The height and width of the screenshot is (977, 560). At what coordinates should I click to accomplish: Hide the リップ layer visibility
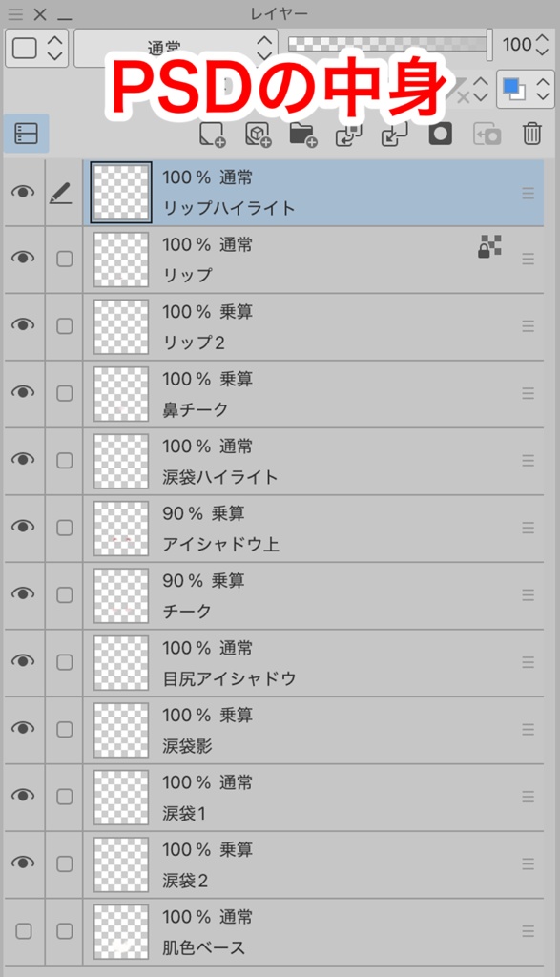point(20,260)
